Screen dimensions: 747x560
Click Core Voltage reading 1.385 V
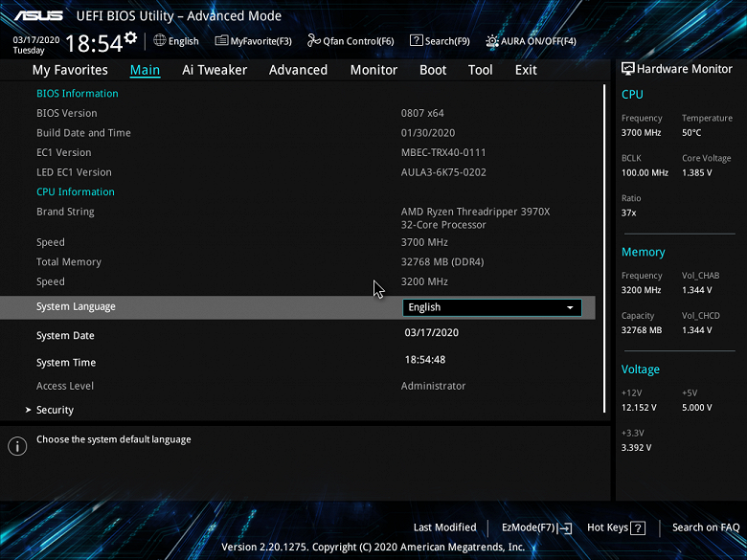697,173
